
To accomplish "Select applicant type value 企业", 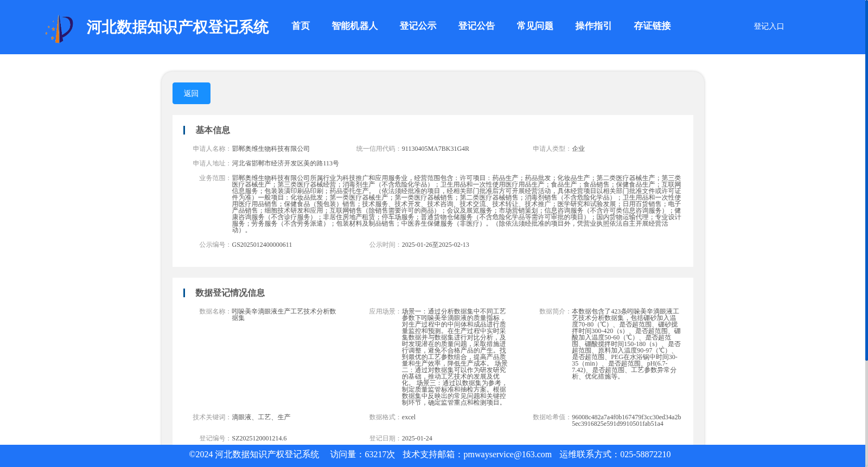I will click(x=578, y=149).
